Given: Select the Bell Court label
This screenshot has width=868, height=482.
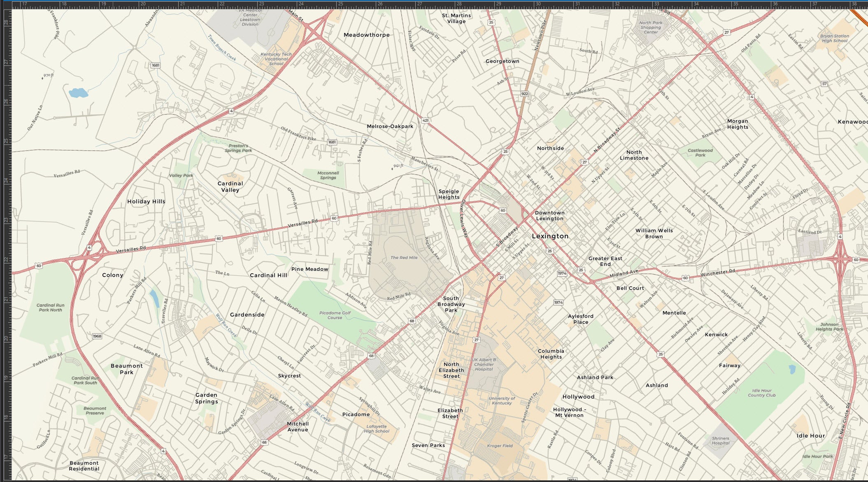Looking at the screenshot, I should (630, 288).
